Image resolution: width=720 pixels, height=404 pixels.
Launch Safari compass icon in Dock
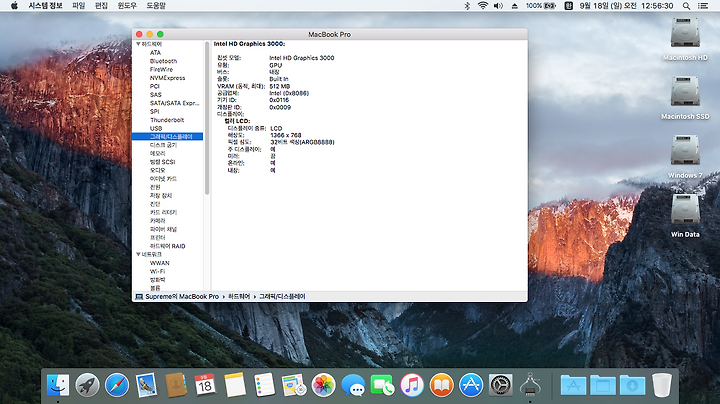click(117, 385)
